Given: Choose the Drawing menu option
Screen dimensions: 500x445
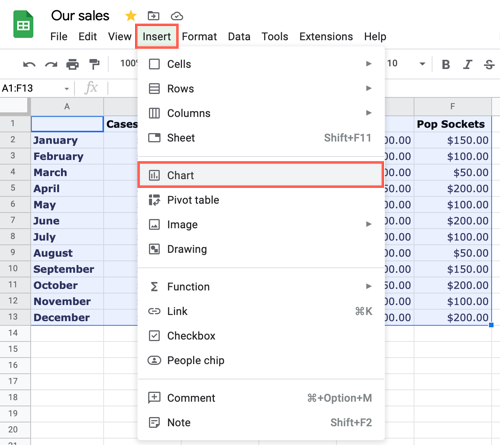Looking at the screenshot, I should (261, 249).
